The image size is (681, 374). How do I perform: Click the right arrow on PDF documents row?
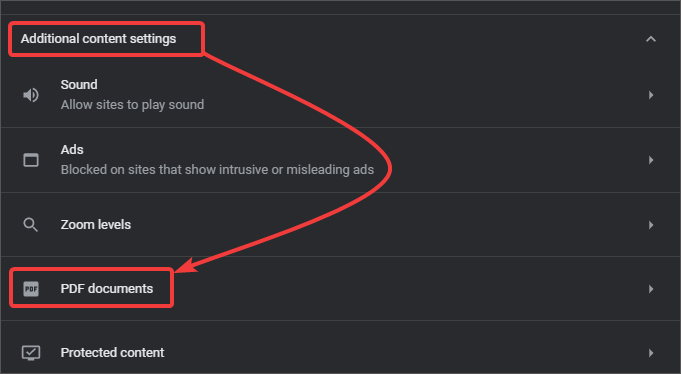[x=651, y=289]
